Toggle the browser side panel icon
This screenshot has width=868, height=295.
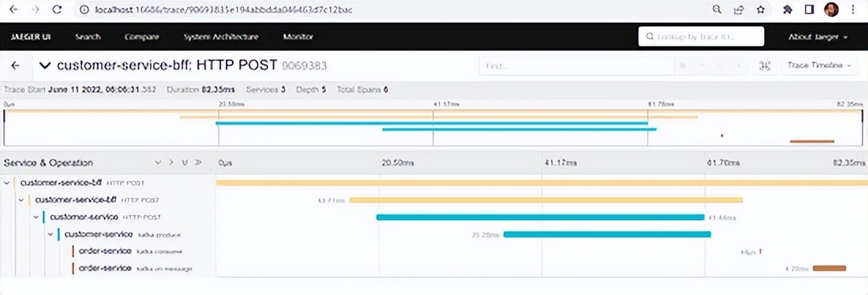[810, 9]
